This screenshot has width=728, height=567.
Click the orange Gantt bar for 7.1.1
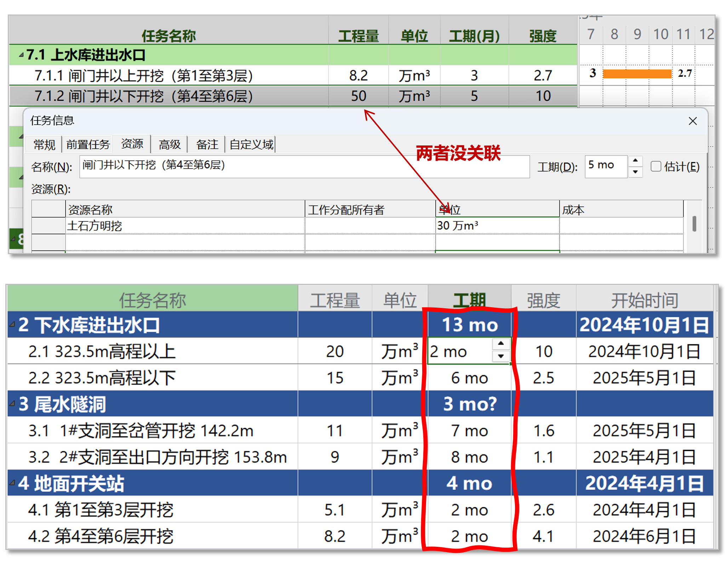tap(637, 74)
